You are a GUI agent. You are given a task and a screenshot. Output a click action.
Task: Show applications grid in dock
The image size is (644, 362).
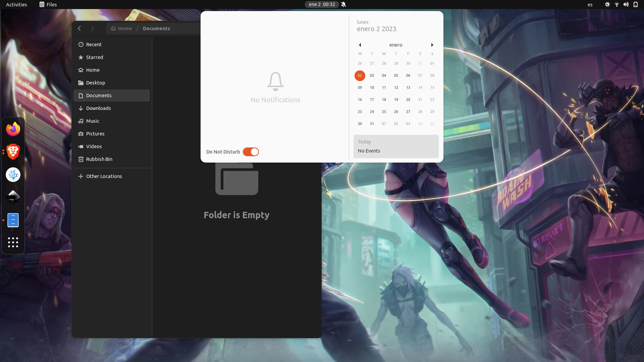tap(13, 242)
